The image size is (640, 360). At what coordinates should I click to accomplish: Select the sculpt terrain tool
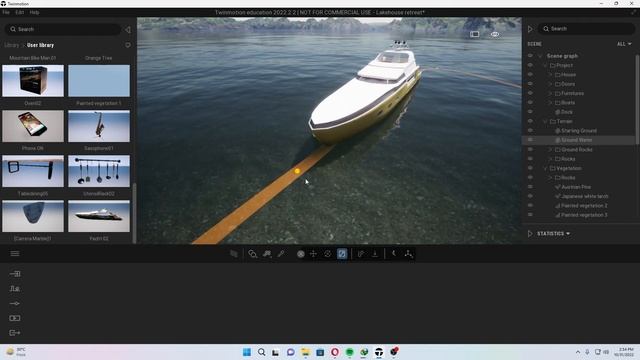point(267,254)
